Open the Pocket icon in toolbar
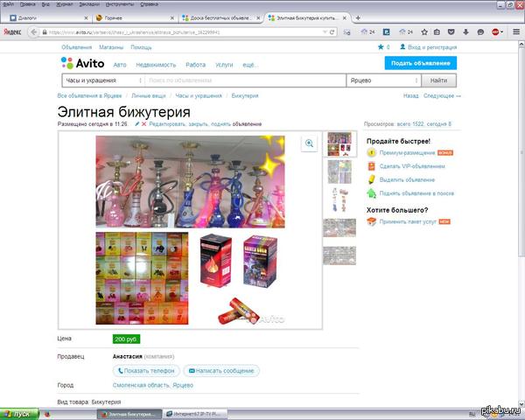The image size is (525, 420). coord(451,32)
